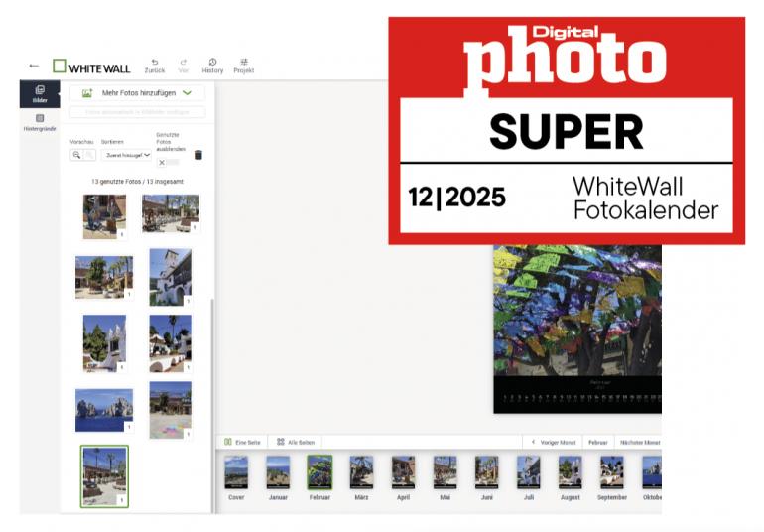
Task: Click the back arrow beside the WhiteWall logo
Action: coord(34,66)
